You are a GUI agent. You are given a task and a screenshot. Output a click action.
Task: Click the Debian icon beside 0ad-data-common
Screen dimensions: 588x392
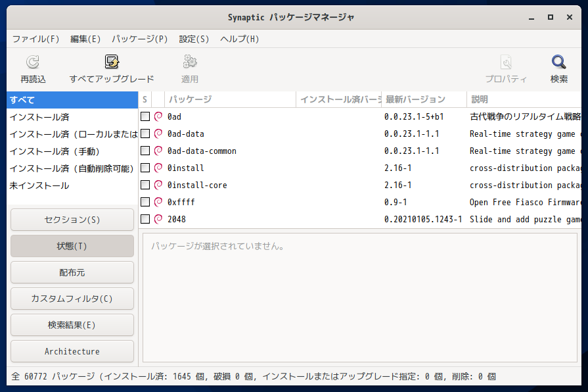(x=158, y=151)
